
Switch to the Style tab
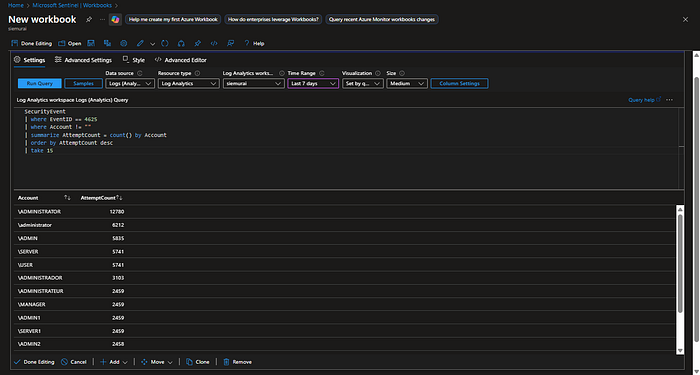pos(133,60)
